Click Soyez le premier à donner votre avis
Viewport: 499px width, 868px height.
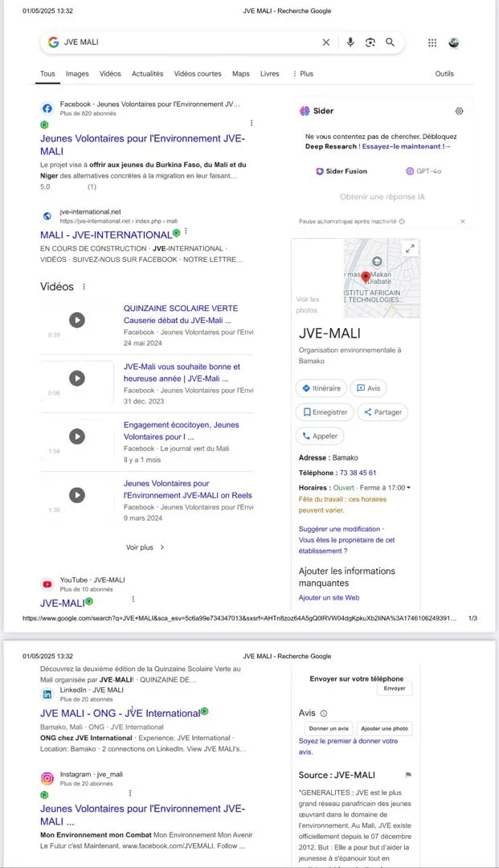348,746
